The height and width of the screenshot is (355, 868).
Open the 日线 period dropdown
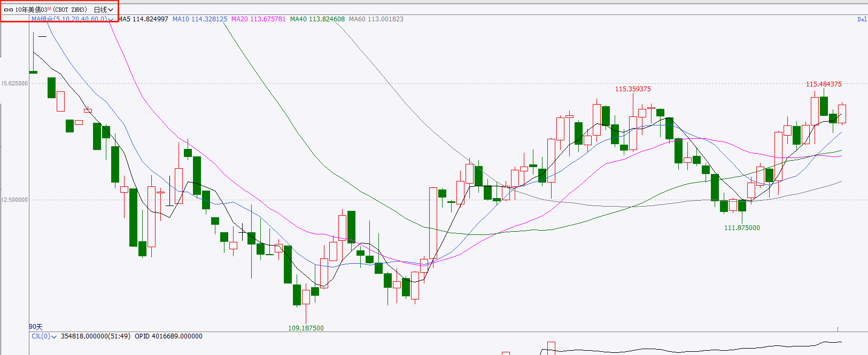104,10
